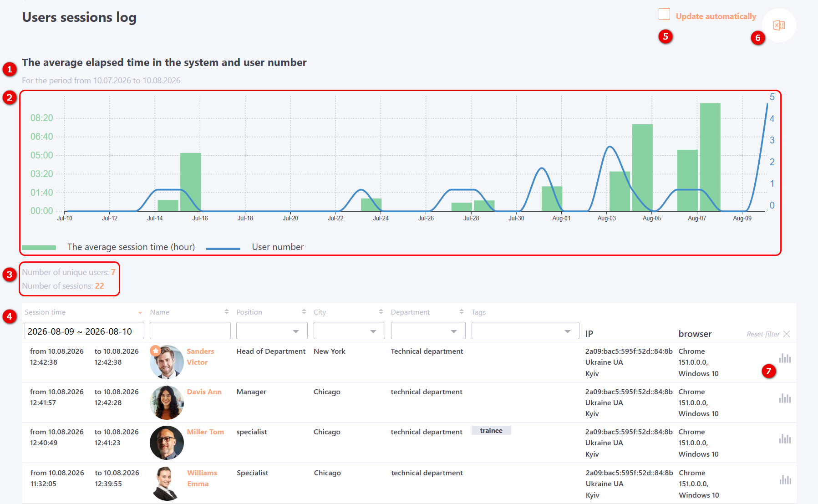Viewport: 818px width, 504px height.
Task: Open the Position filter dropdown
Action: 272,331
